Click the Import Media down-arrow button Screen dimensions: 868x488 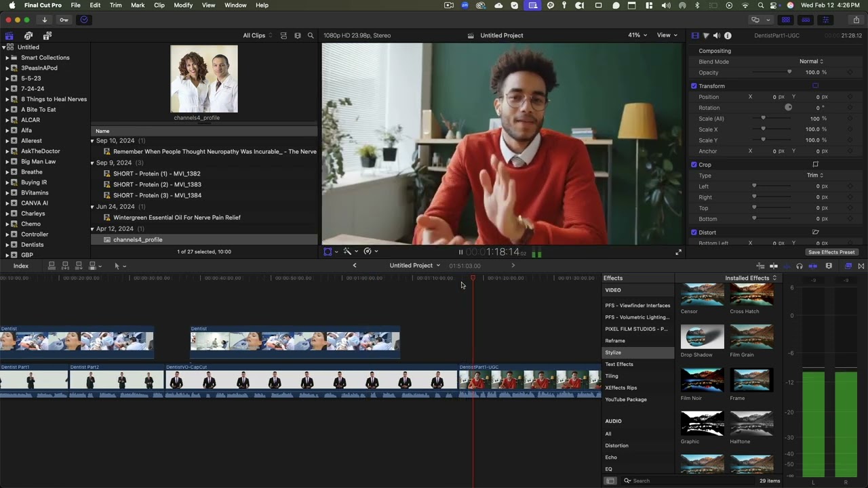click(45, 20)
